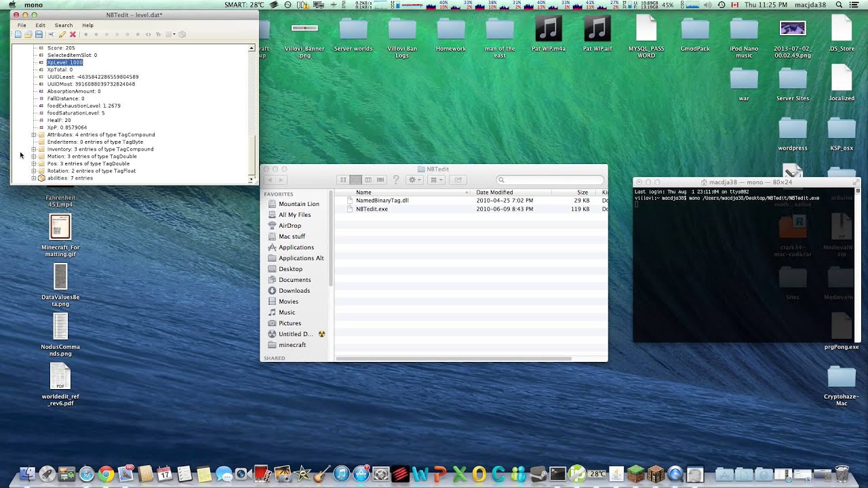Open Applications in Finder sidebar
868x488 pixels.
pyautogui.click(x=296, y=247)
